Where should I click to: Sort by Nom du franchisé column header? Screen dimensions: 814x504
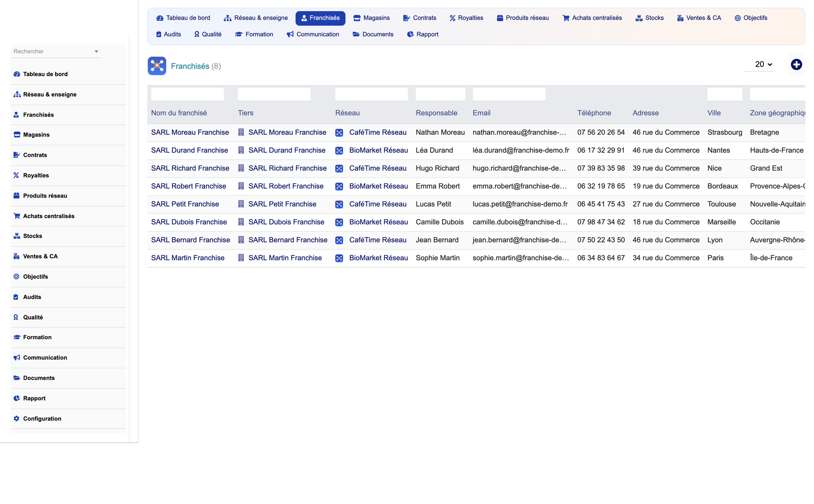point(179,113)
